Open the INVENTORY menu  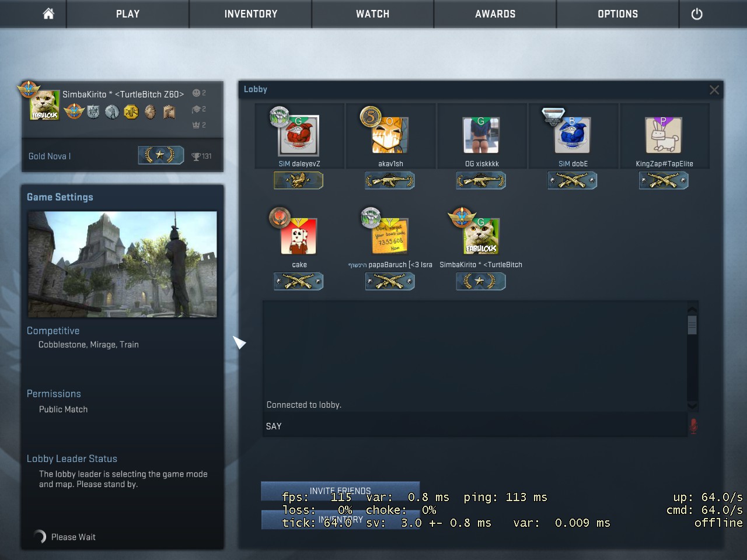click(x=251, y=13)
